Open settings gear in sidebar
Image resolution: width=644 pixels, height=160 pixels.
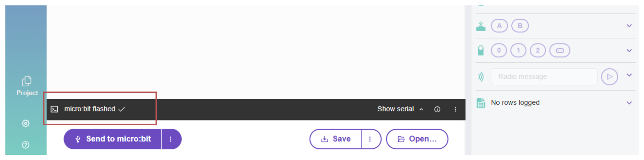pos(26,123)
